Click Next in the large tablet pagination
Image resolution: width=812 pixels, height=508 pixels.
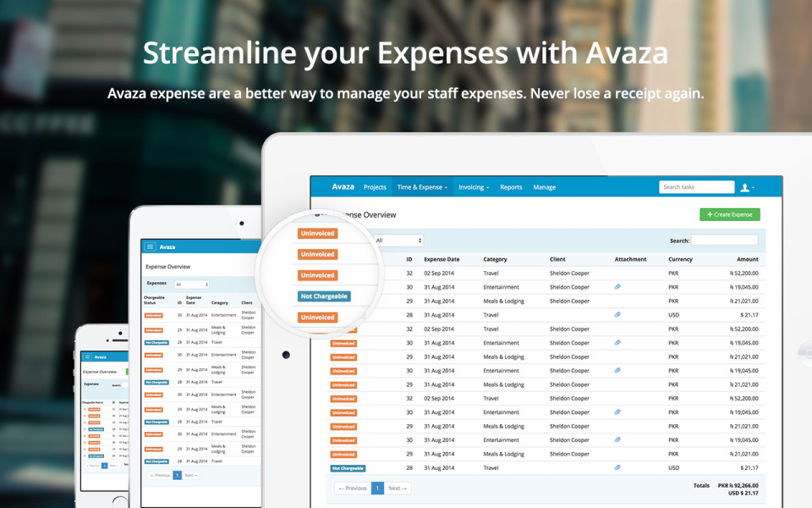tap(398, 489)
